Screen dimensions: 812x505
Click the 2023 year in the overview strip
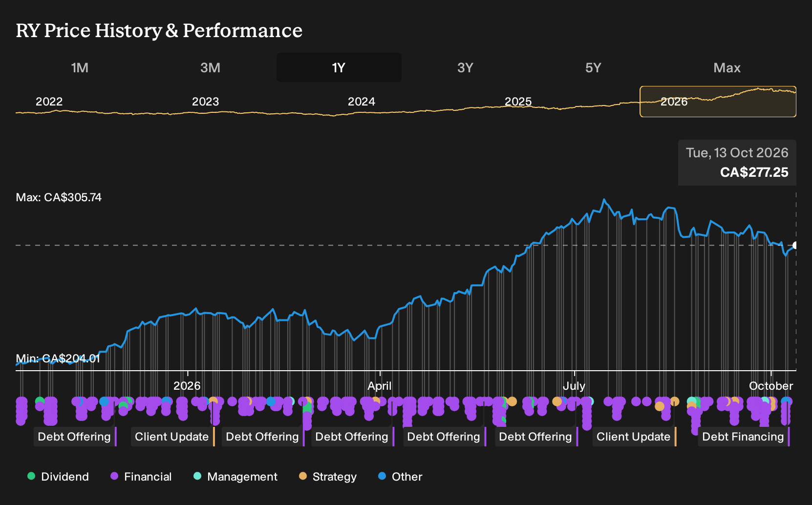[x=205, y=102]
